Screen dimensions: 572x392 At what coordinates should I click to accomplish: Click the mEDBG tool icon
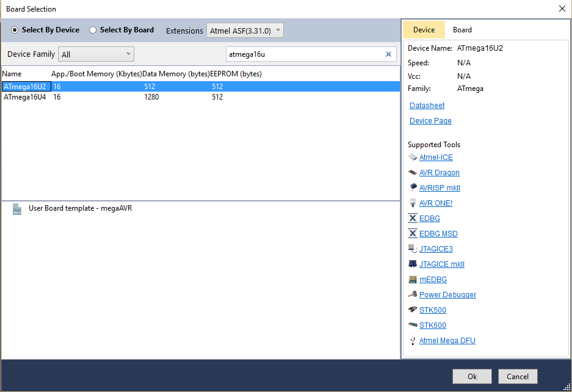[x=413, y=279]
